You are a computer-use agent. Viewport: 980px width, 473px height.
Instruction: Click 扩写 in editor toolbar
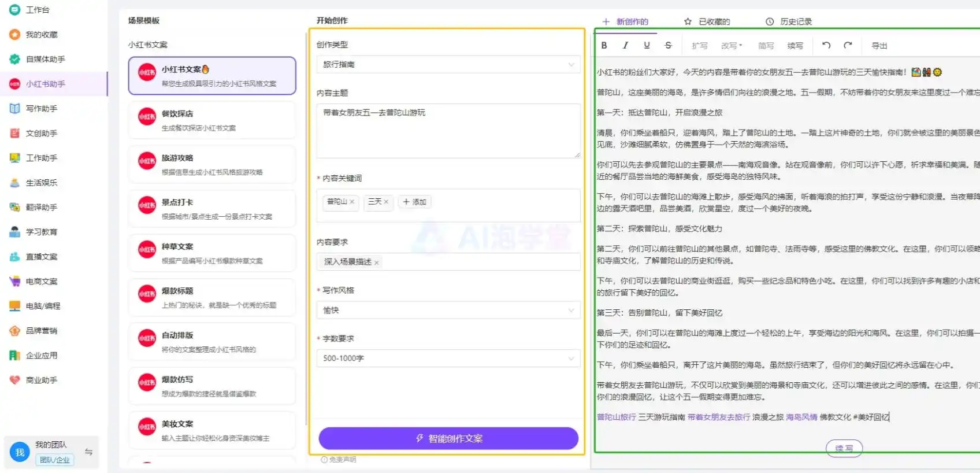pos(699,46)
